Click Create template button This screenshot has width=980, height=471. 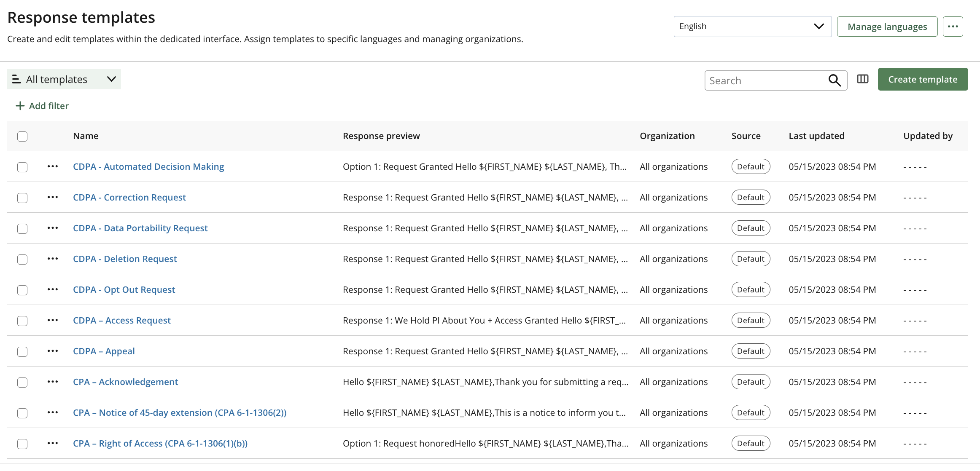pos(922,80)
